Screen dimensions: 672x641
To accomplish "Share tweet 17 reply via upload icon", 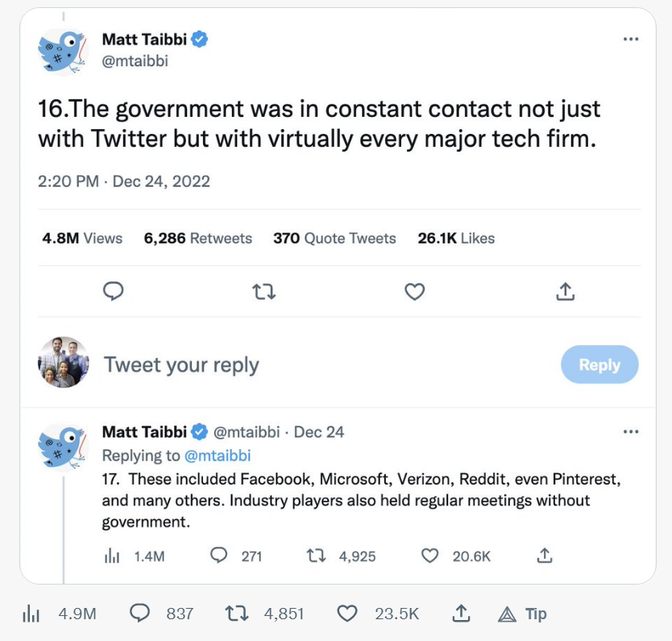I will pos(545,556).
